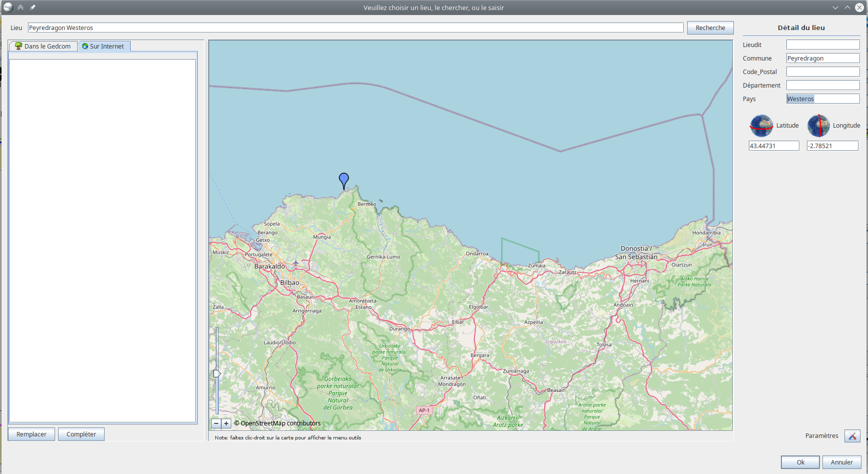This screenshot has height=474, width=868.
Task: Click Ondarroa label on the map
Action: (x=477, y=254)
